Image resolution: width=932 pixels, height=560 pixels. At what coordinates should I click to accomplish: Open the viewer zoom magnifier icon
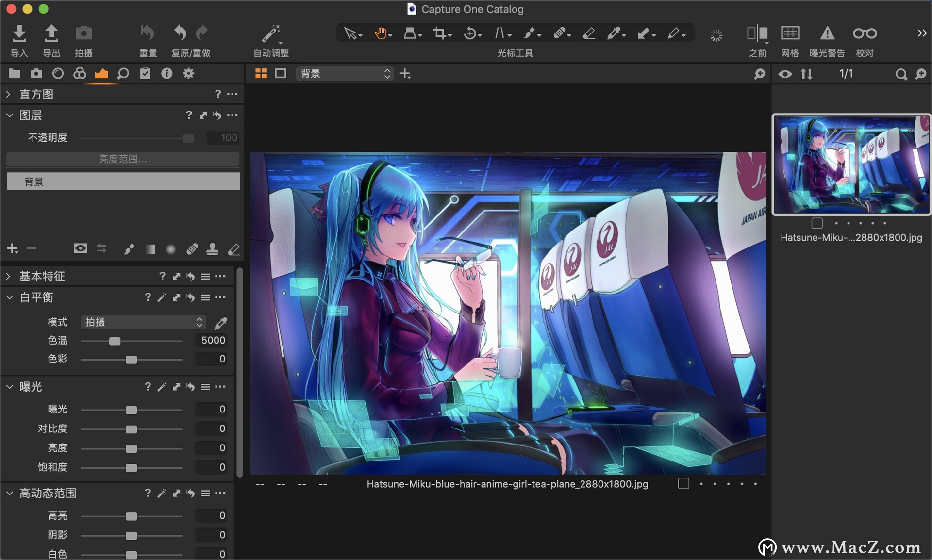[760, 74]
